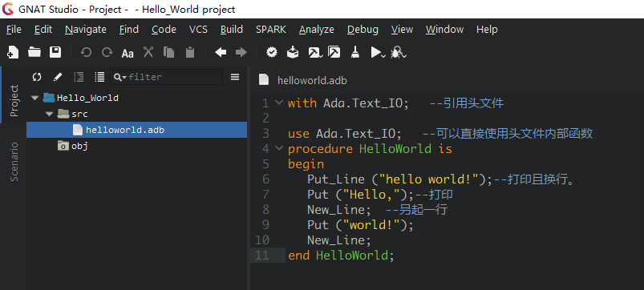Open the View menu

click(402, 30)
